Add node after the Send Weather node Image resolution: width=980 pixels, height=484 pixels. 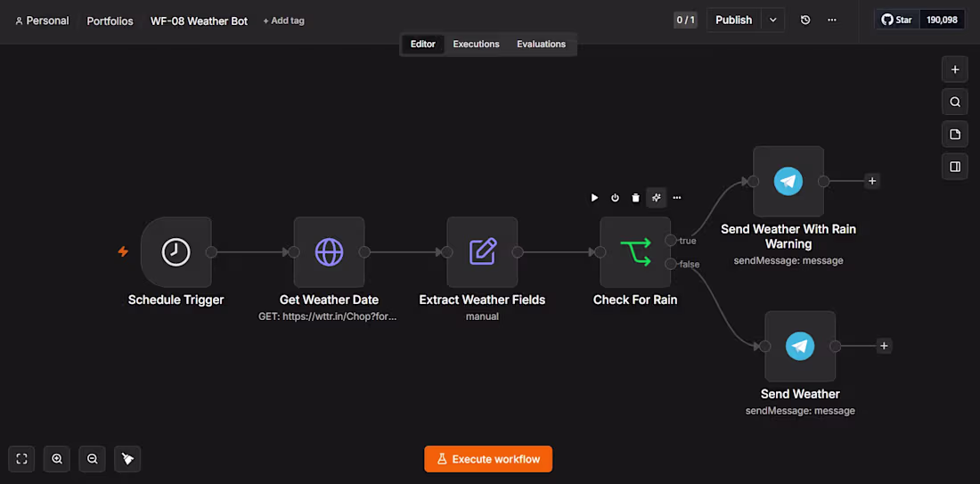(x=884, y=346)
